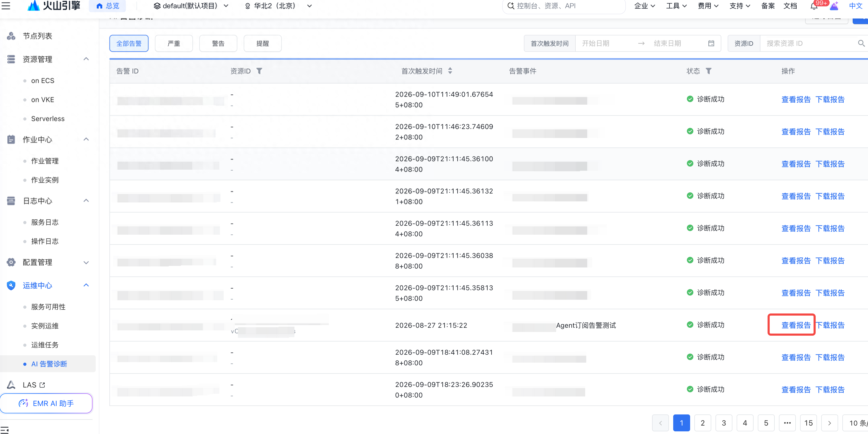Open 服务可用性 sidebar item
This screenshot has height=434, width=868.
tap(48, 307)
